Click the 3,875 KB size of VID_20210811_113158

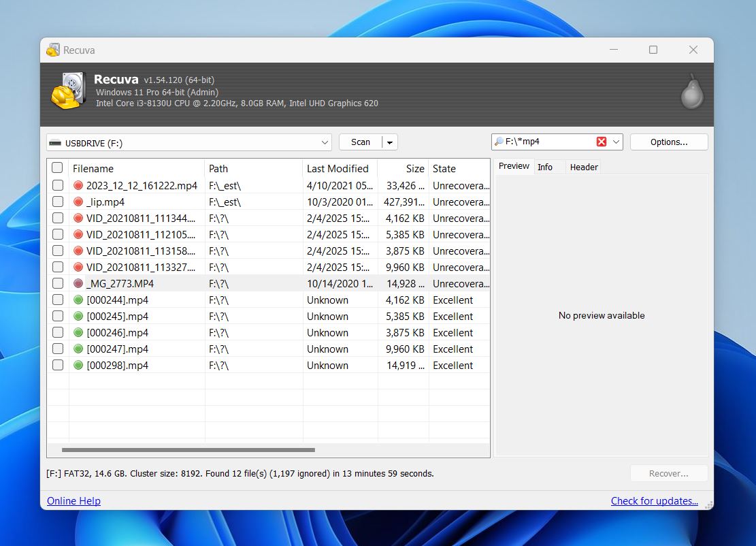pos(405,251)
